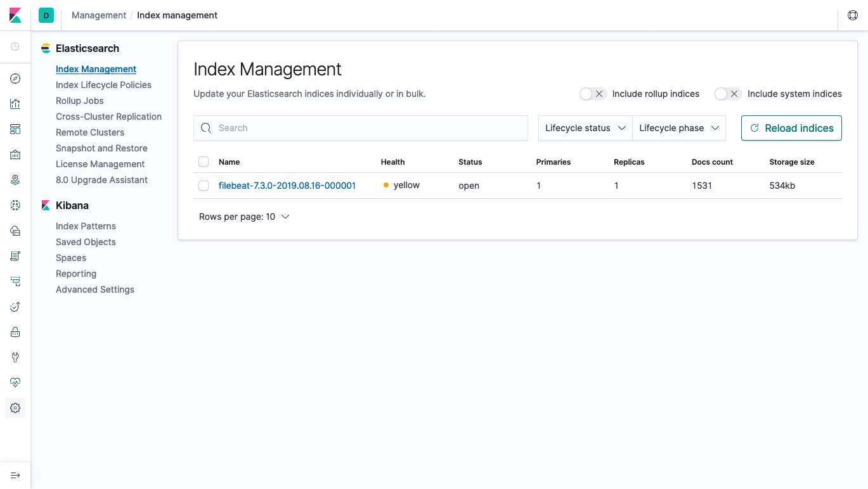Open Stack Monitoring heart icon
Screen dimensions: 868x489
point(15,382)
